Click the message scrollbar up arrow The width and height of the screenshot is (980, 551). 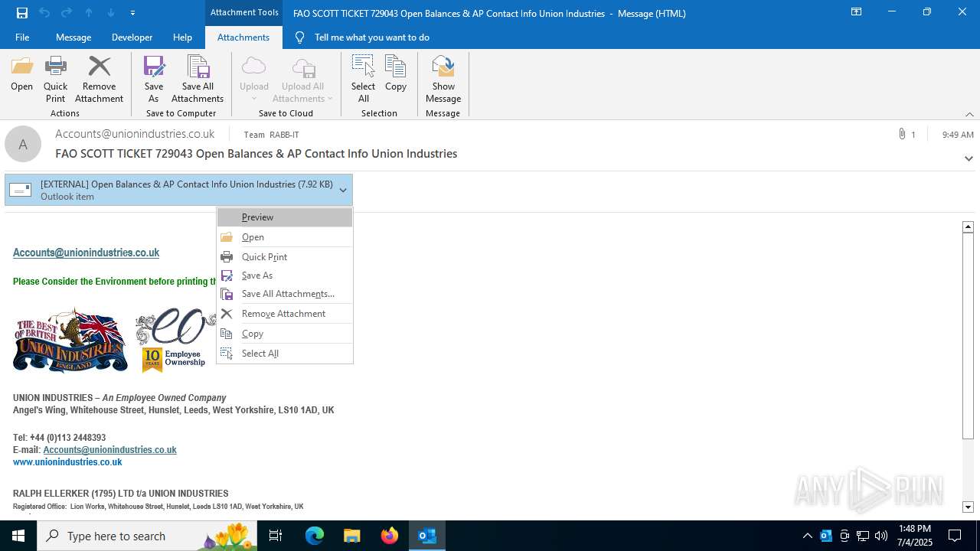[968, 227]
